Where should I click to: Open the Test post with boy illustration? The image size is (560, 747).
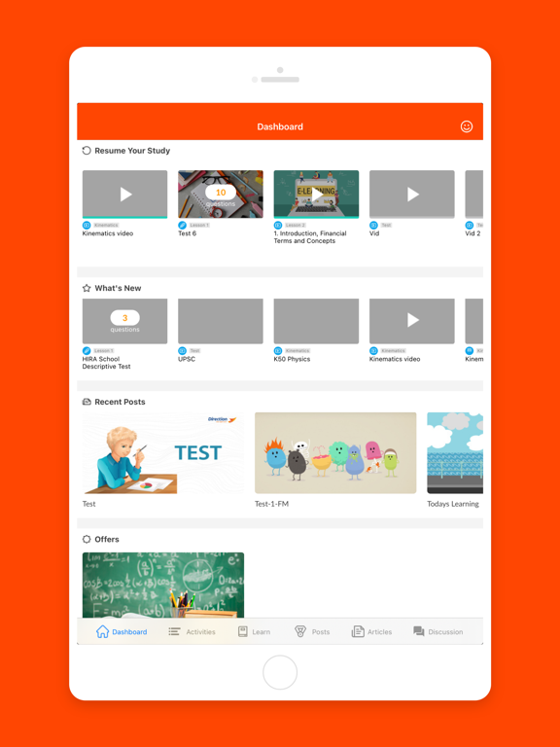tap(163, 453)
